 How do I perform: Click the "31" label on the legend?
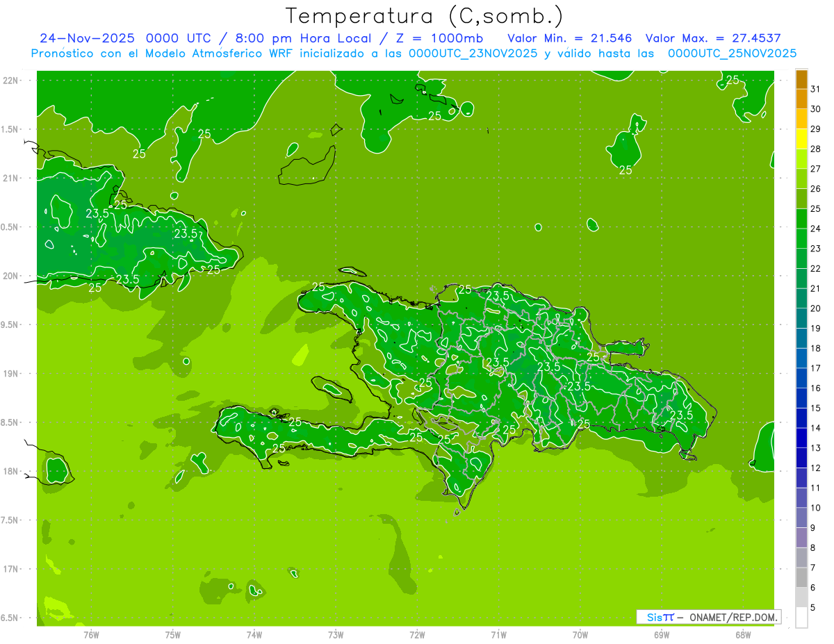click(816, 89)
